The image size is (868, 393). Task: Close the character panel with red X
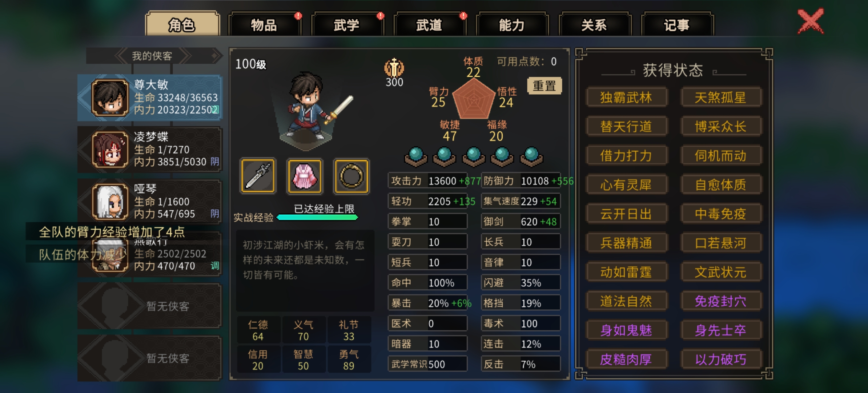(811, 21)
